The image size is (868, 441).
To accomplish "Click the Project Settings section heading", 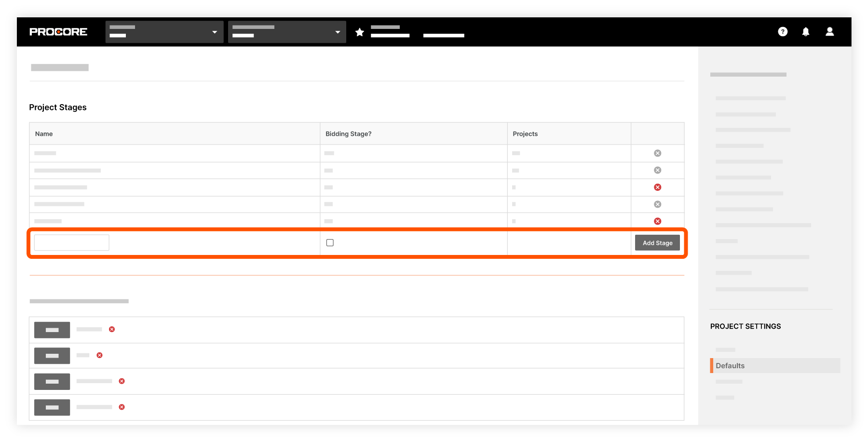I will coord(746,326).
